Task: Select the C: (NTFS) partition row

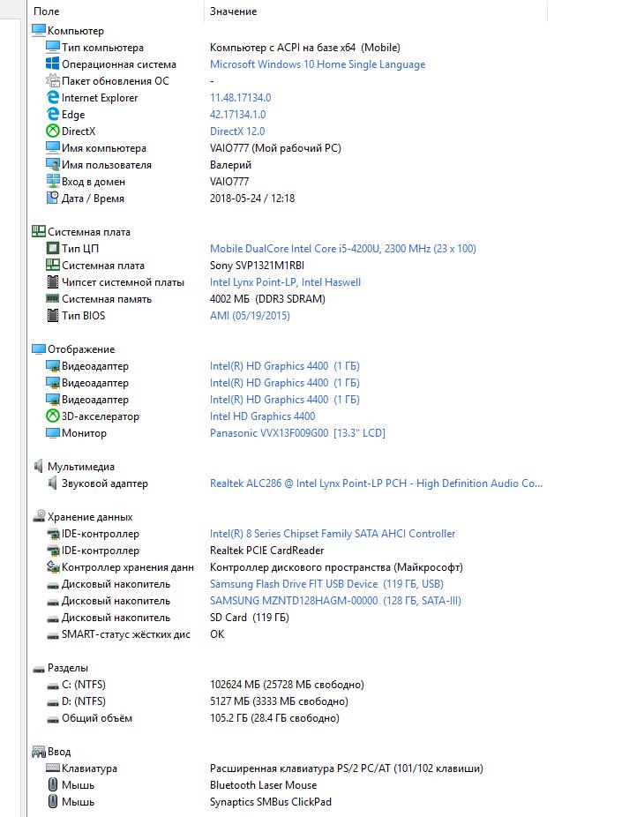Action: coord(287,684)
